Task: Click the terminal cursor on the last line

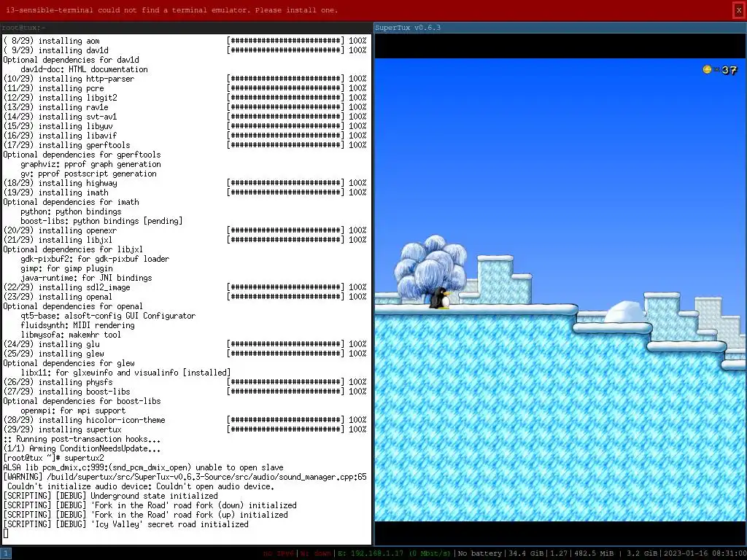Action: [6, 534]
